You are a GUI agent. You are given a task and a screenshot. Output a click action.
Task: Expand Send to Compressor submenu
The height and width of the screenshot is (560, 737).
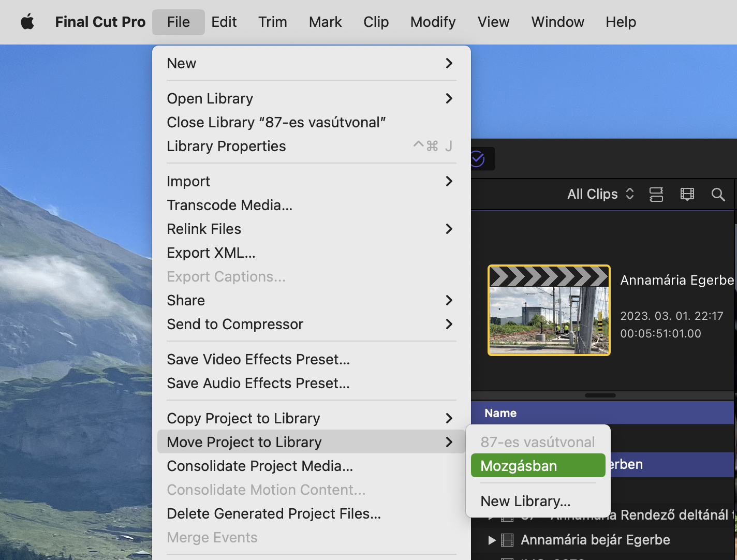click(x=312, y=324)
